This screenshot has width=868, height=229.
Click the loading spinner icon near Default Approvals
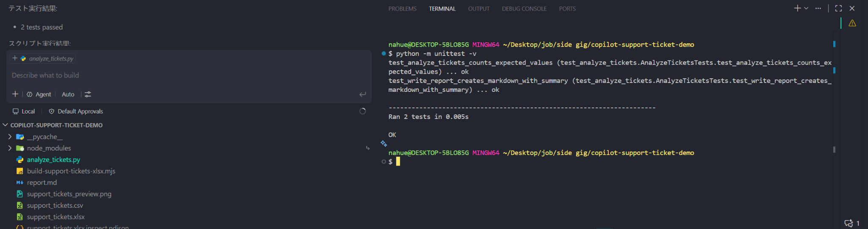click(x=362, y=111)
